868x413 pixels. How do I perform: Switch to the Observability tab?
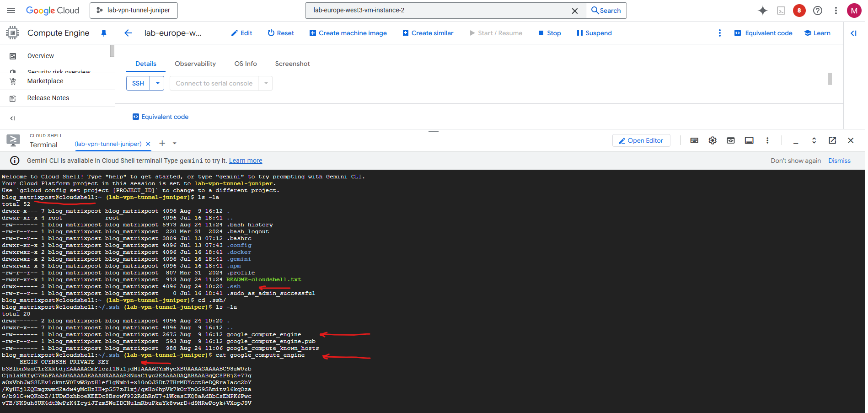pyautogui.click(x=195, y=64)
